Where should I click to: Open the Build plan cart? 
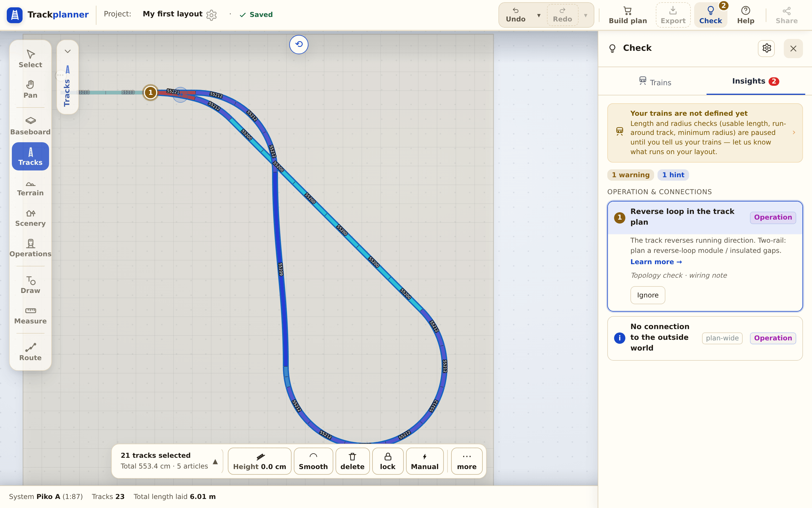pyautogui.click(x=628, y=15)
